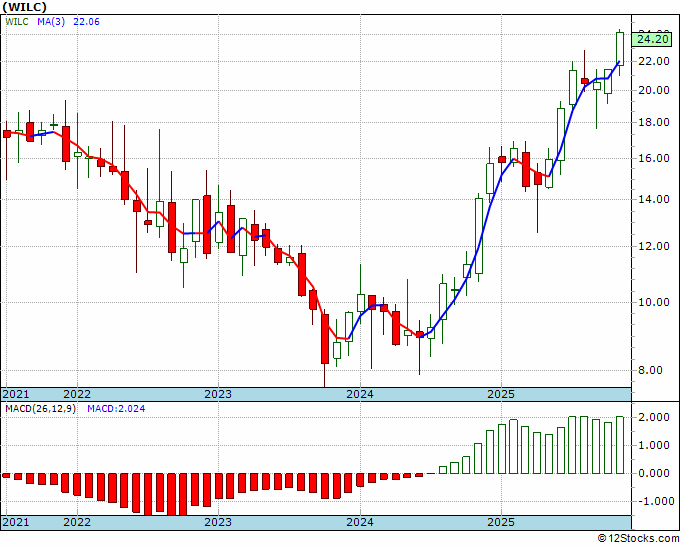Image resolution: width=680 pixels, height=546 pixels.
Task: Click 2021 on the price chart timeline
Action: (16, 394)
